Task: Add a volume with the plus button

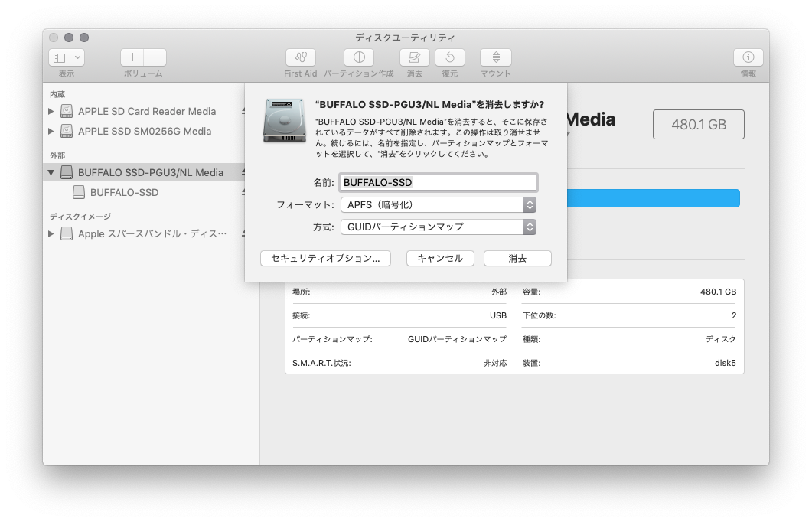Action: [x=132, y=57]
